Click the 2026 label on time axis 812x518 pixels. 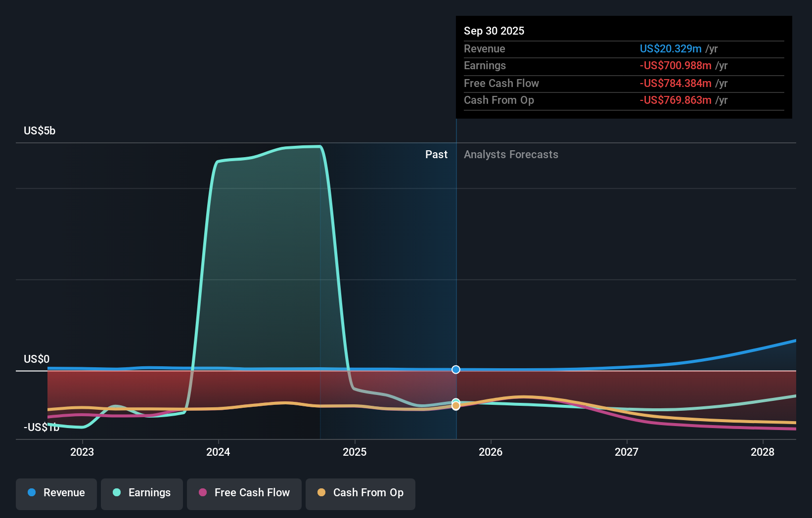491,452
